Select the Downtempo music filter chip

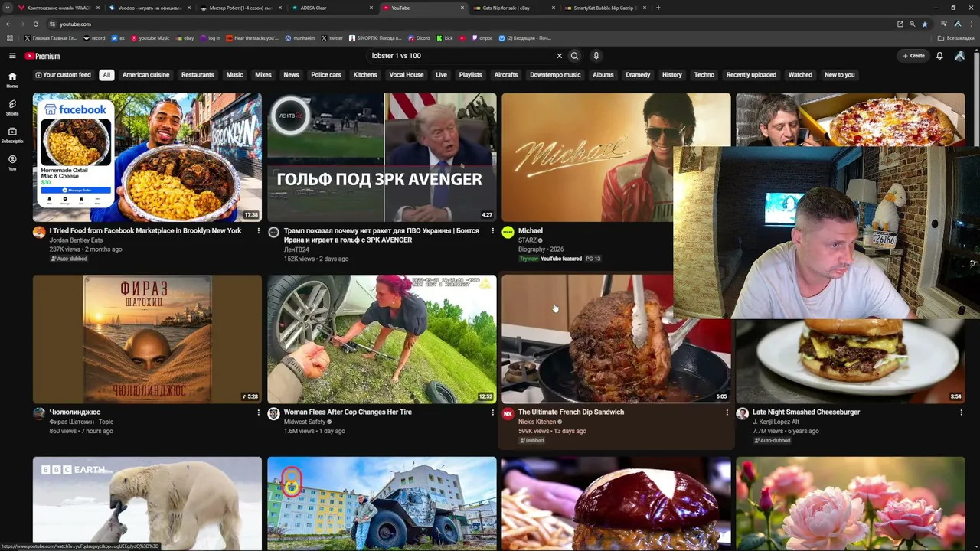pyautogui.click(x=555, y=75)
